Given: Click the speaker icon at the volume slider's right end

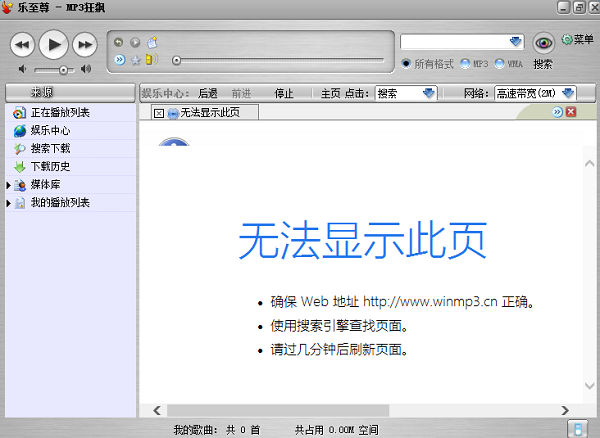Looking at the screenshot, I should (x=86, y=69).
